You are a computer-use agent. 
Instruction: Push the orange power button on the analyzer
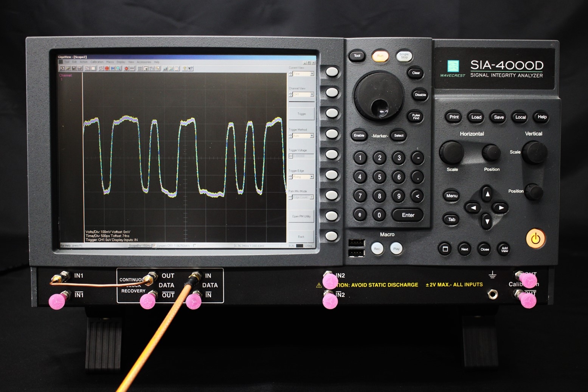[x=535, y=239]
